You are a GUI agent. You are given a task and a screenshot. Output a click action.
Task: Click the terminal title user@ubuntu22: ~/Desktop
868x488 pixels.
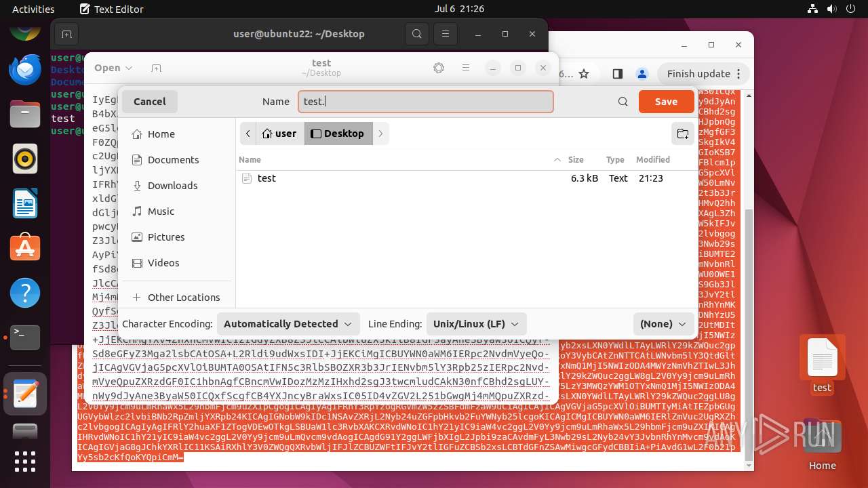pyautogui.click(x=299, y=33)
